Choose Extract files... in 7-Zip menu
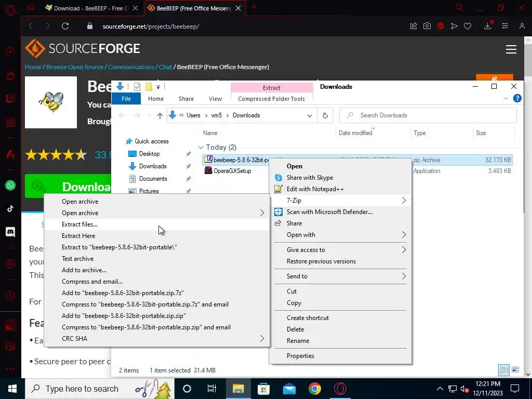The image size is (532, 399). click(x=157, y=224)
